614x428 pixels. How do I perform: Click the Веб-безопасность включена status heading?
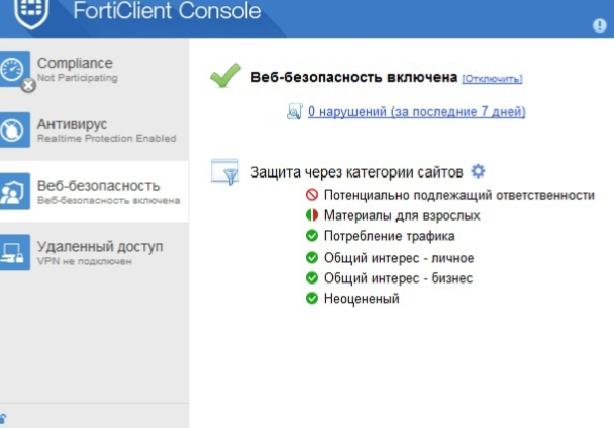click(354, 77)
